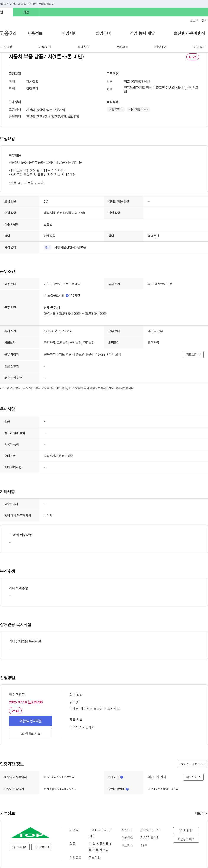208x868 pixels.
Task: Open the 실업급여 menu
Action: [103, 33]
